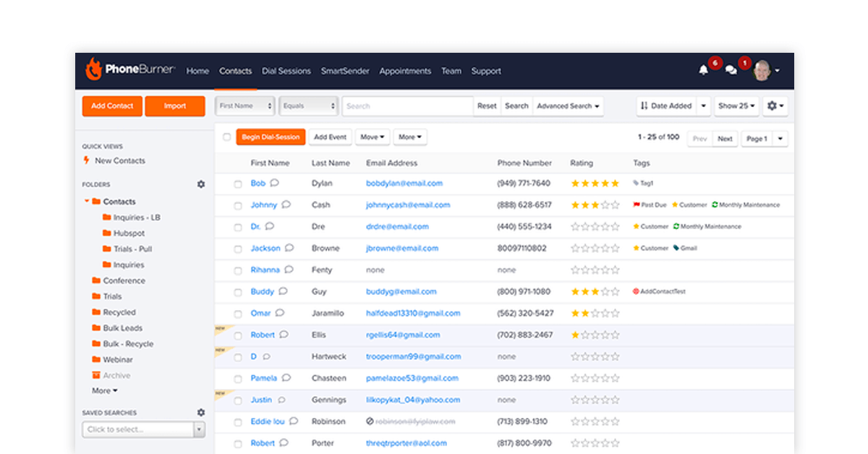Click the sort order icon beside Date Added

(645, 106)
